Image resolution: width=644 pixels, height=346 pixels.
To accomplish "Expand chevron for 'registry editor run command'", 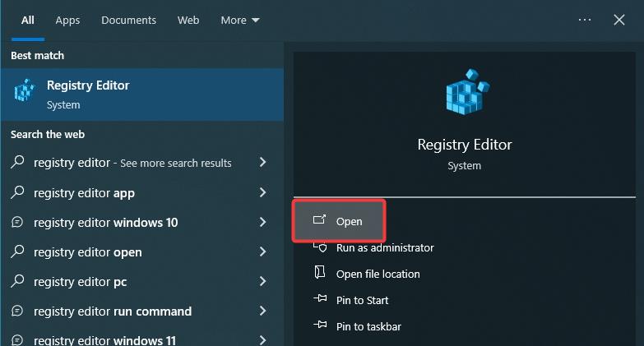I will (263, 311).
